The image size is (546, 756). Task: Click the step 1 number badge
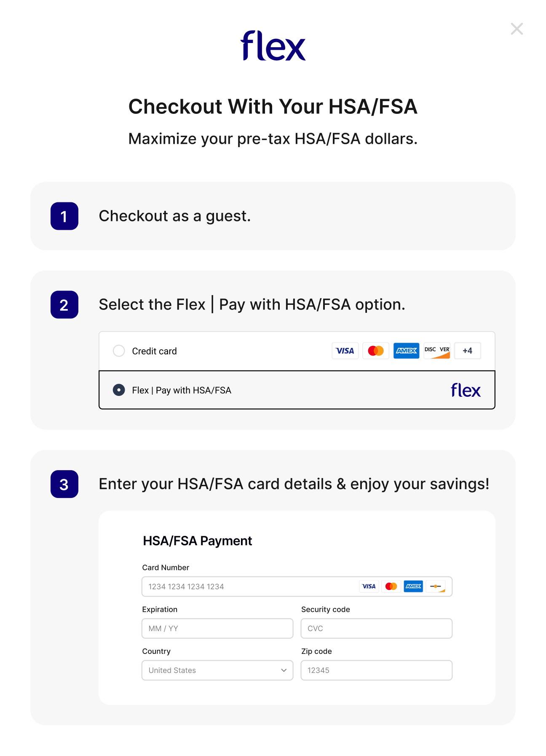64,216
